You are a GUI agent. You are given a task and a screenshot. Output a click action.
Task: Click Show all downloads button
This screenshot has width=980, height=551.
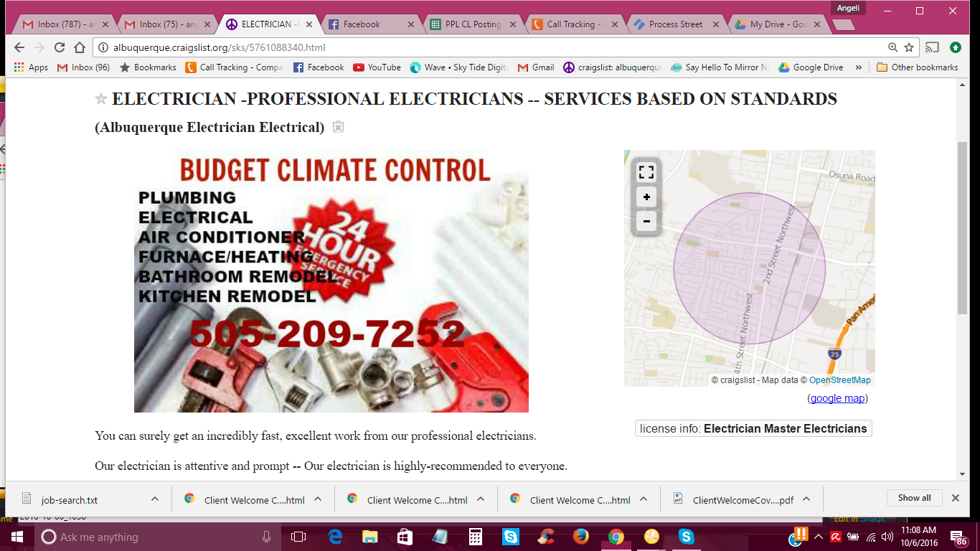[914, 498]
